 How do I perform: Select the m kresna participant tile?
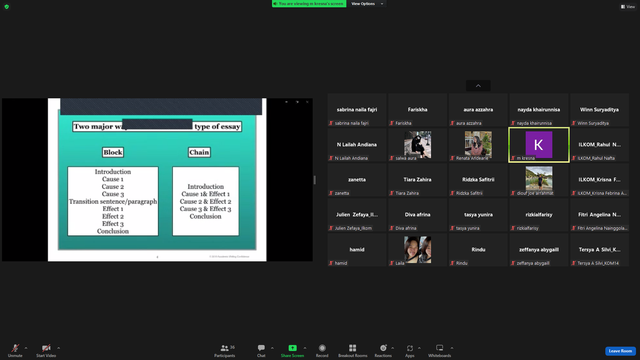pyautogui.click(x=539, y=145)
